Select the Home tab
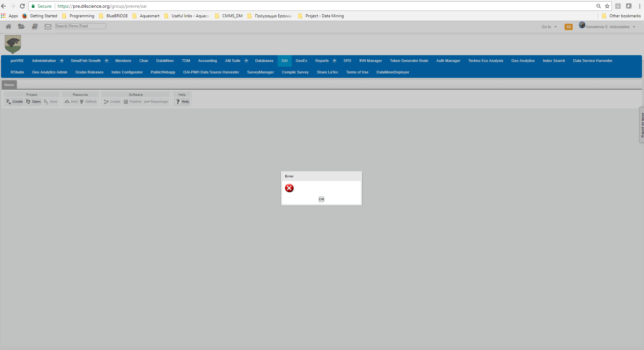644x350 pixels. (9, 85)
